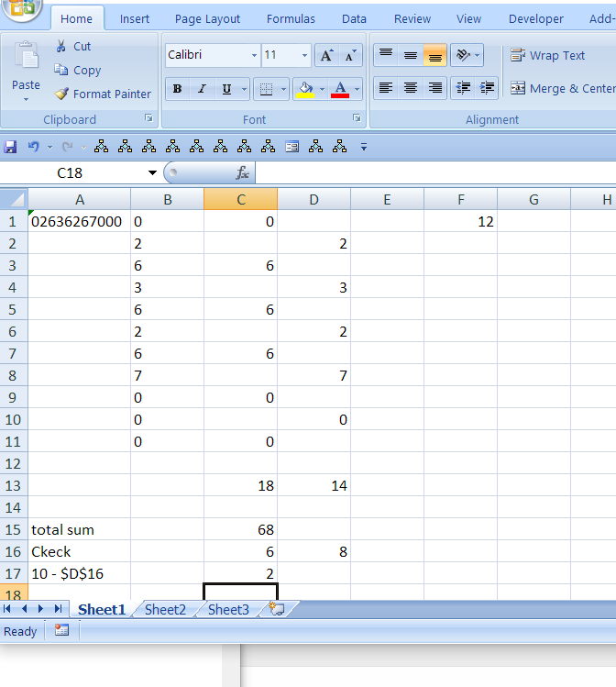This screenshot has width=616, height=687.
Task: Align text to the left
Action: click(386, 88)
